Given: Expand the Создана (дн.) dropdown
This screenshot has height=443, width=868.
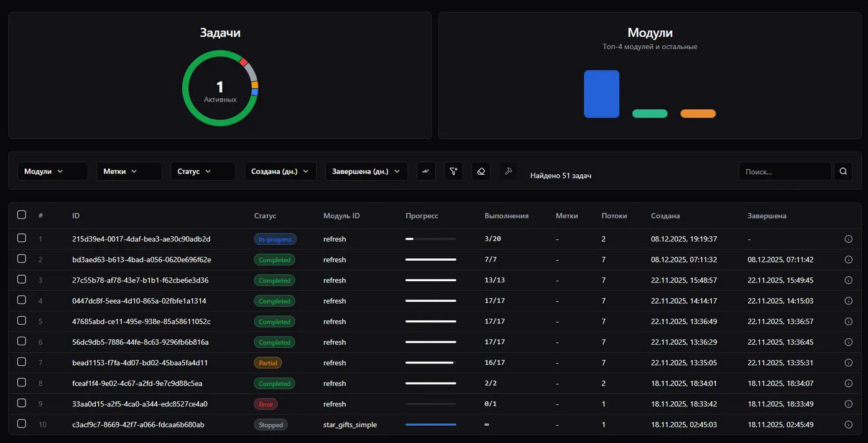Looking at the screenshot, I should pos(280,172).
